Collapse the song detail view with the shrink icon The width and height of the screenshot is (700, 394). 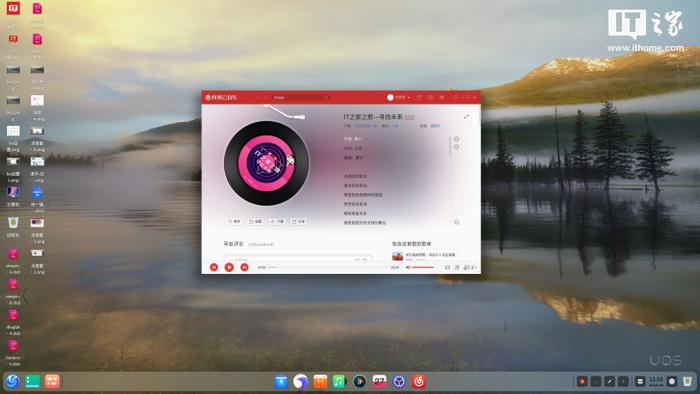[466, 116]
